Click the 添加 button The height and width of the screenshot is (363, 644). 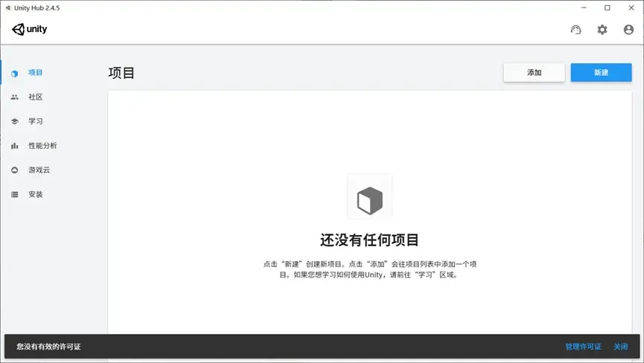(535, 73)
